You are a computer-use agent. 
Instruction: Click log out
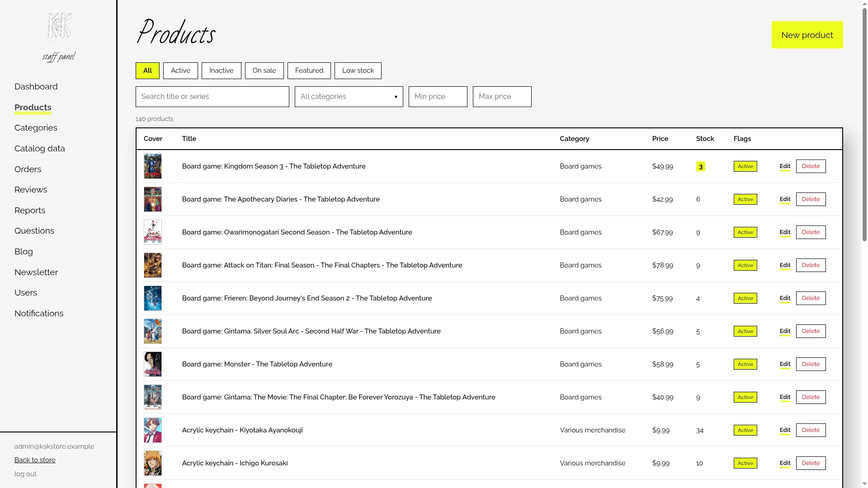coord(25,474)
